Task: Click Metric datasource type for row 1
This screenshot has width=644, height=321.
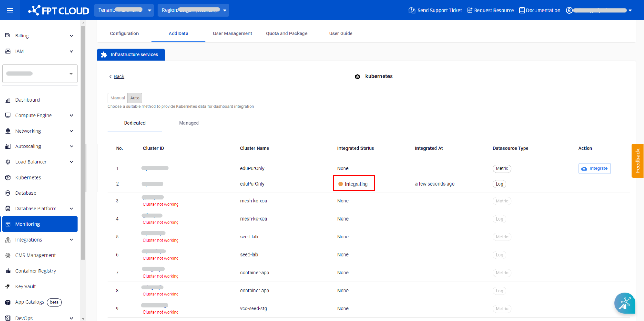Action: click(502, 168)
